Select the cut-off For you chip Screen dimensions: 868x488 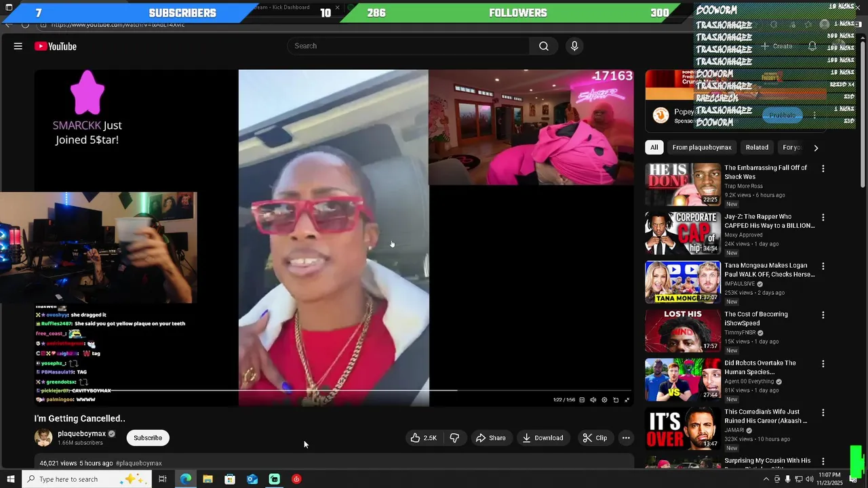(x=791, y=148)
